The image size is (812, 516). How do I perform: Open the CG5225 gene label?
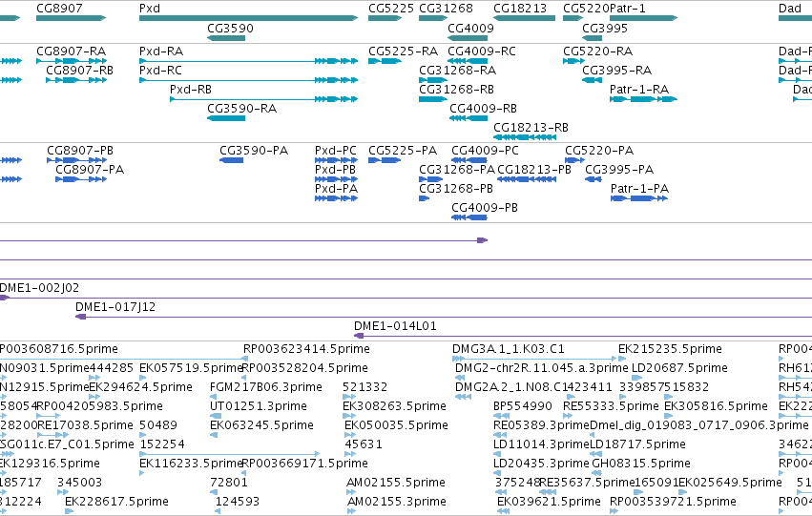391,9
